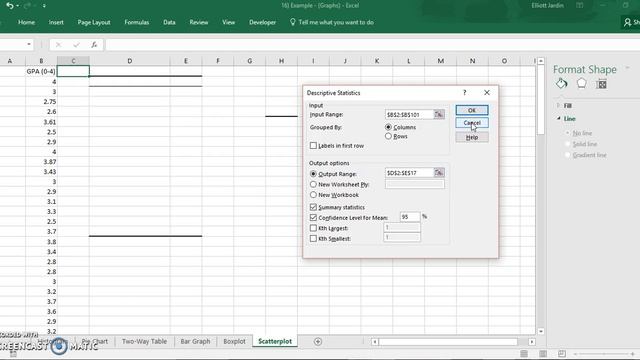Select the New Worksheet Ply option
Image resolution: width=640 pixels, height=360 pixels.
click(313, 184)
